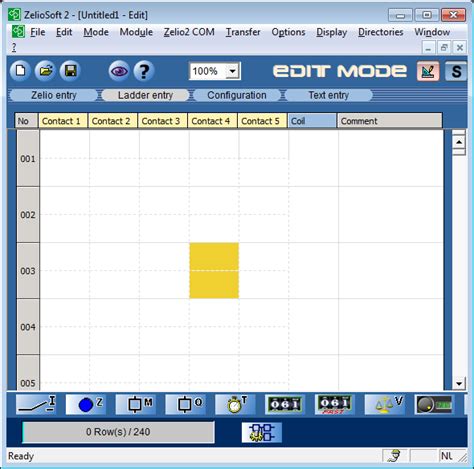Minimize the inner document window
This screenshot has height=469, width=474.
428,48
